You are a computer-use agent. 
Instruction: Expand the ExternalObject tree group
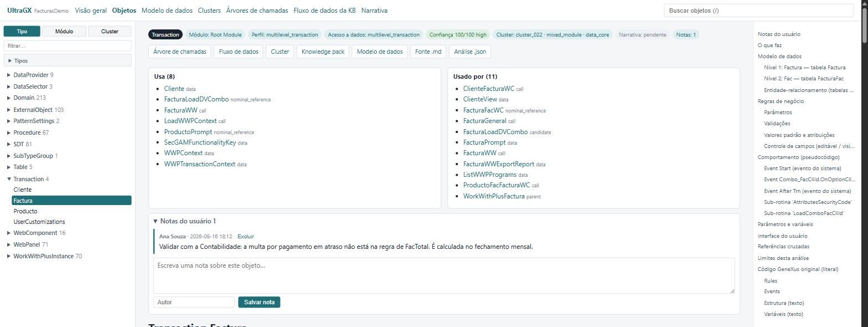[9, 110]
